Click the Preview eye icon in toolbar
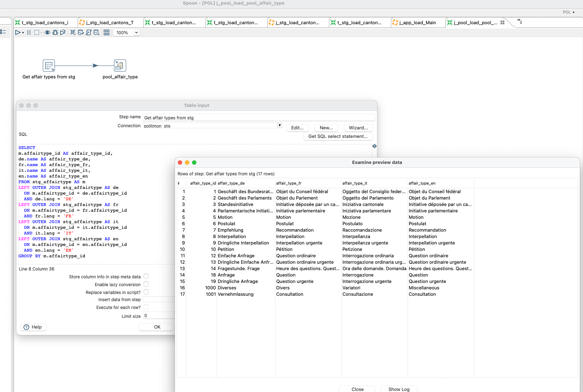This screenshot has height=392, width=583. pos(47,32)
